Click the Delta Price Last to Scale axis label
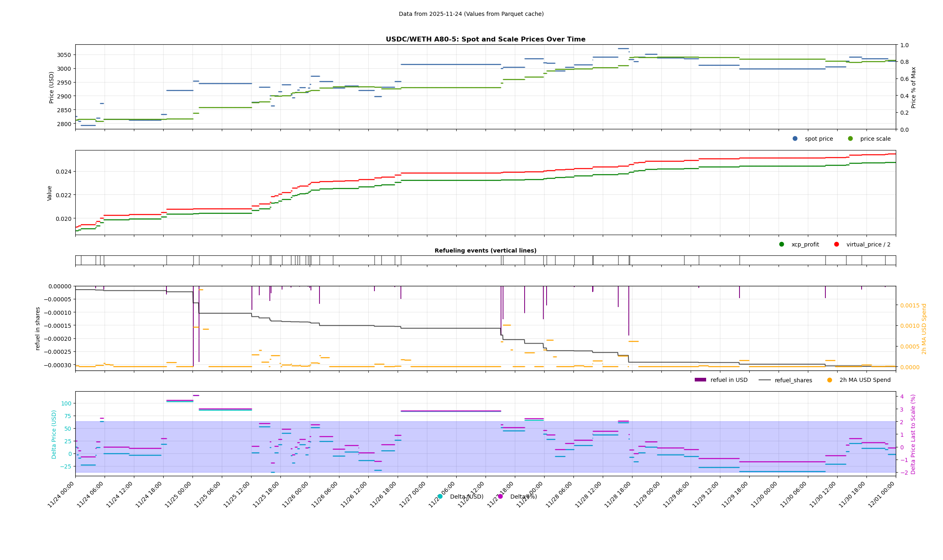The image size is (943, 560). coord(913,434)
